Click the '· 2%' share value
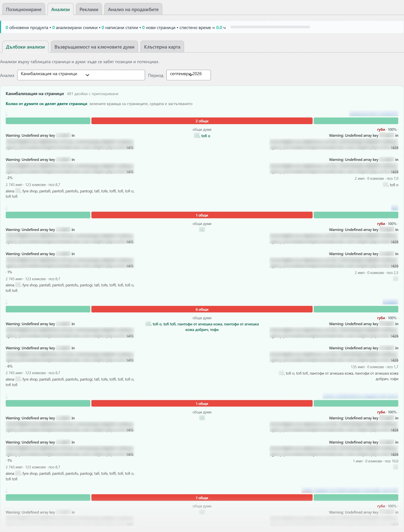Screen dimensions: 404x532 click(9, 178)
